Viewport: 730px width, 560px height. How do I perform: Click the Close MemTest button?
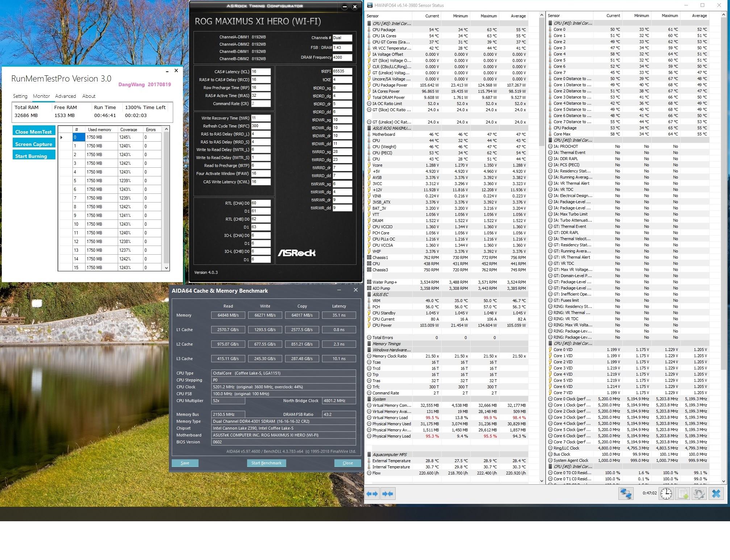[34, 131]
